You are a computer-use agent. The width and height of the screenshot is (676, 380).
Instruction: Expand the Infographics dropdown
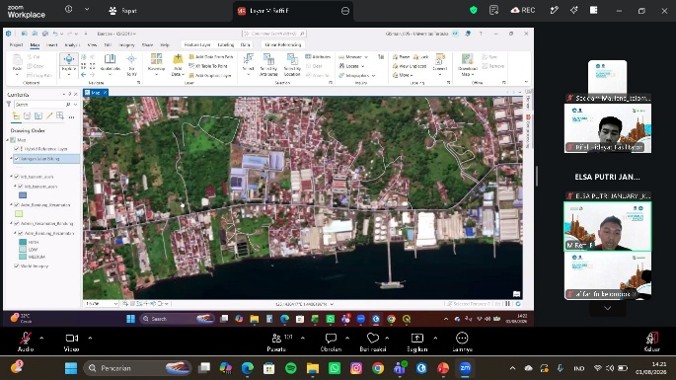click(373, 75)
